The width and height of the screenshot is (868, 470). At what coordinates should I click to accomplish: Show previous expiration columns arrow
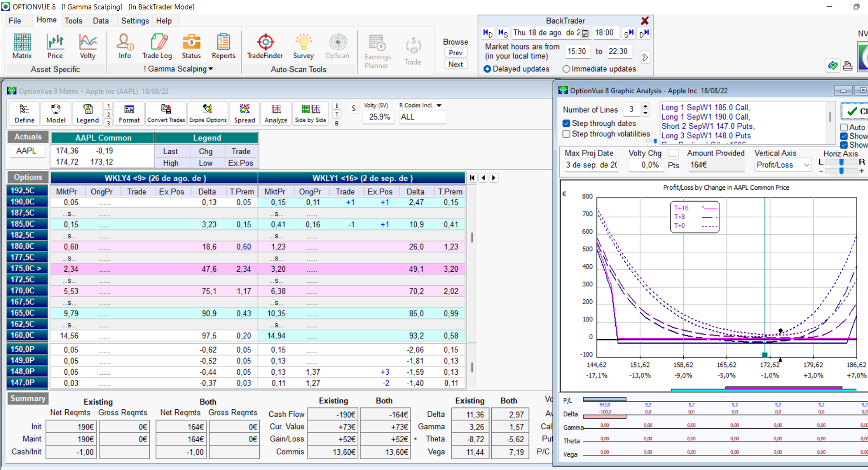coord(483,178)
